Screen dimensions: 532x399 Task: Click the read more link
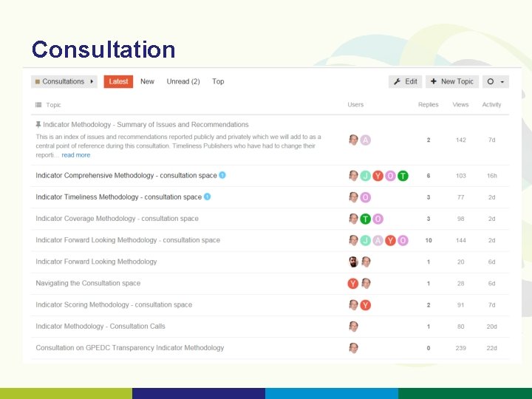click(x=76, y=155)
